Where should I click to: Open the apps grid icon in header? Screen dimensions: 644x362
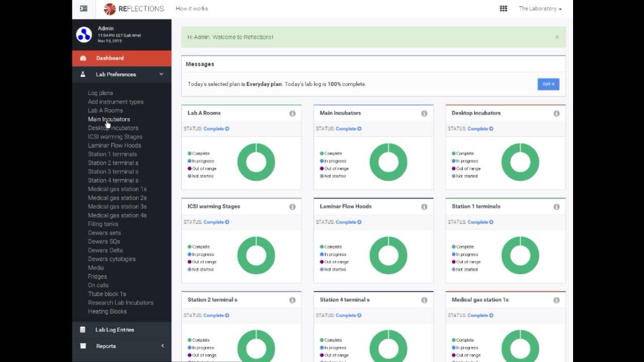503,9
